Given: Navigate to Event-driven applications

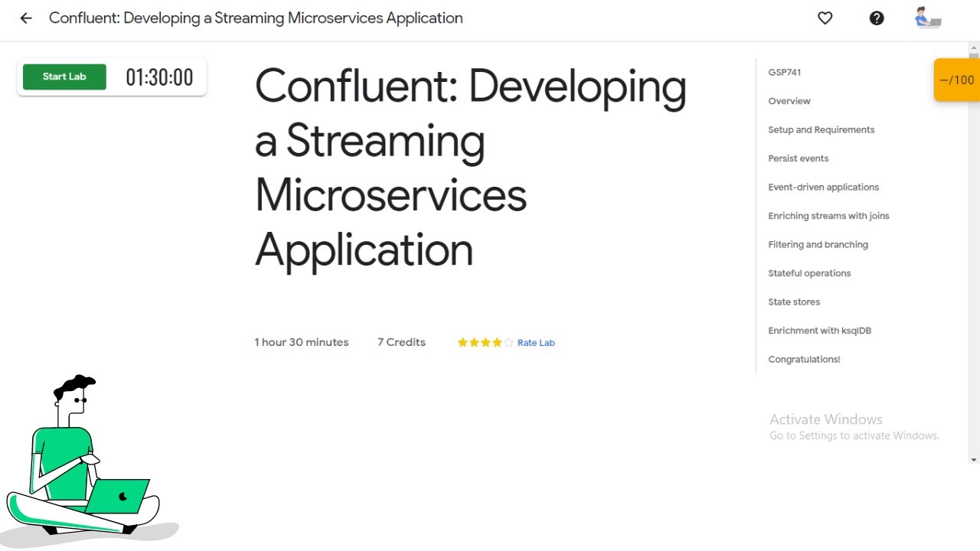Looking at the screenshot, I should (x=824, y=187).
